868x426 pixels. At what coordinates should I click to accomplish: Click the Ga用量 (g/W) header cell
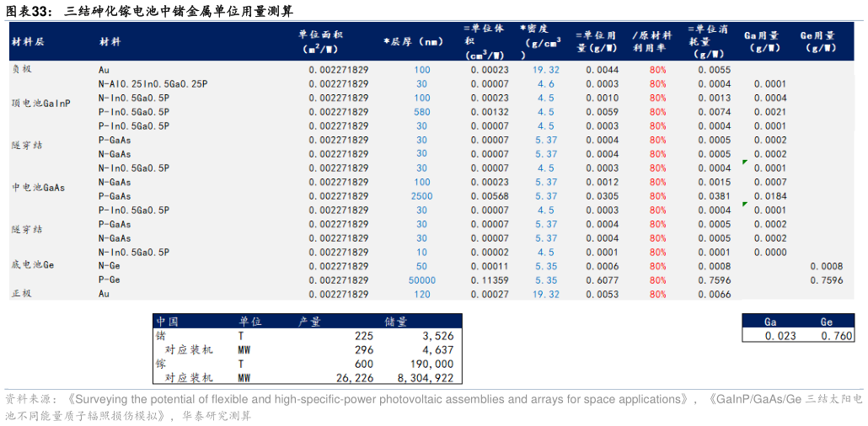[x=760, y=41]
